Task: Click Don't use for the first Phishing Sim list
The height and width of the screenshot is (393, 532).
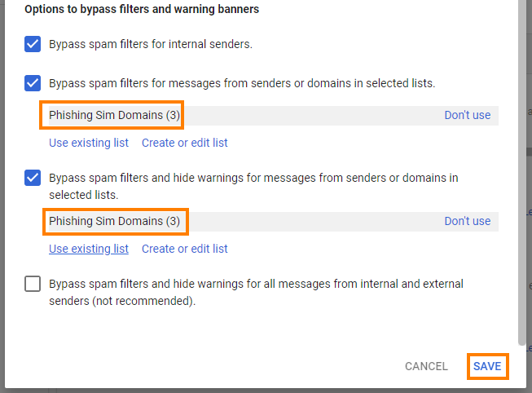Action: 467,115
